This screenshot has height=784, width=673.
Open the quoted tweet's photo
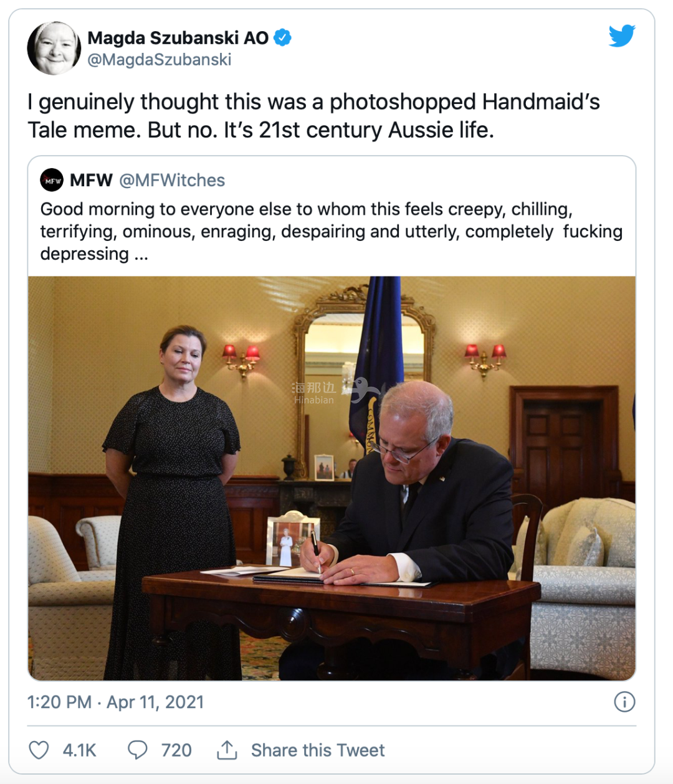(332, 478)
